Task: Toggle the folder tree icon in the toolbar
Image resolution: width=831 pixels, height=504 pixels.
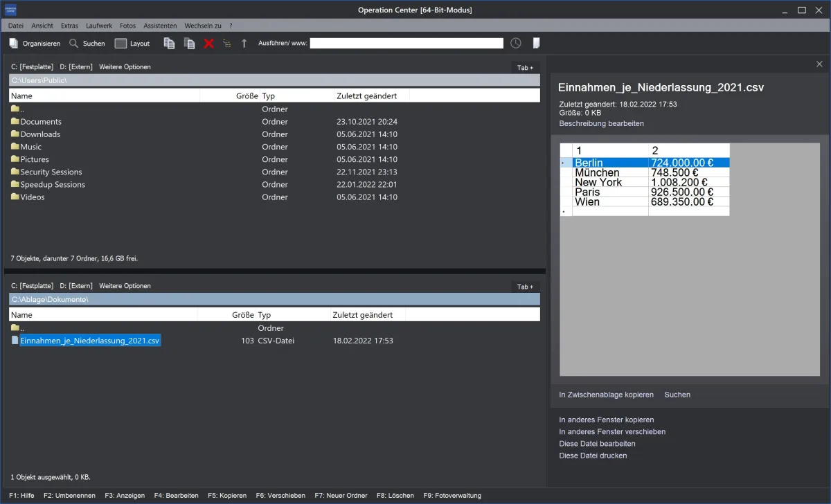Action: (x=226, y=42)
